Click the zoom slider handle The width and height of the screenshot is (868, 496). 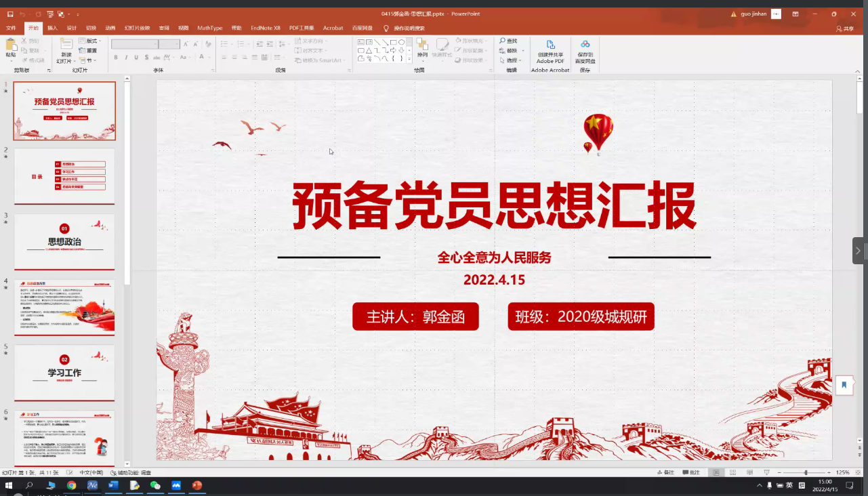point(806,472)
